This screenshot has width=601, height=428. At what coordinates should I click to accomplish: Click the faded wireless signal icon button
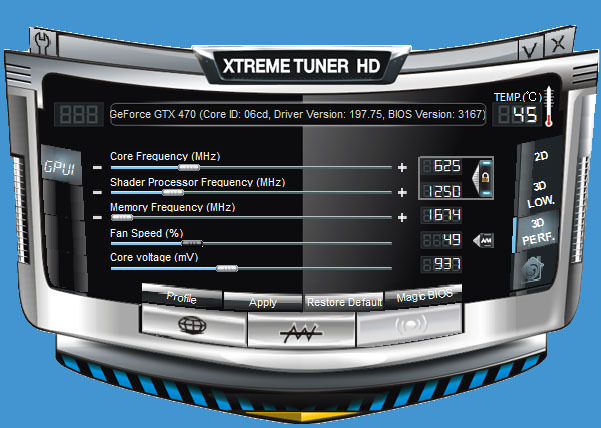tap(410, 326)
